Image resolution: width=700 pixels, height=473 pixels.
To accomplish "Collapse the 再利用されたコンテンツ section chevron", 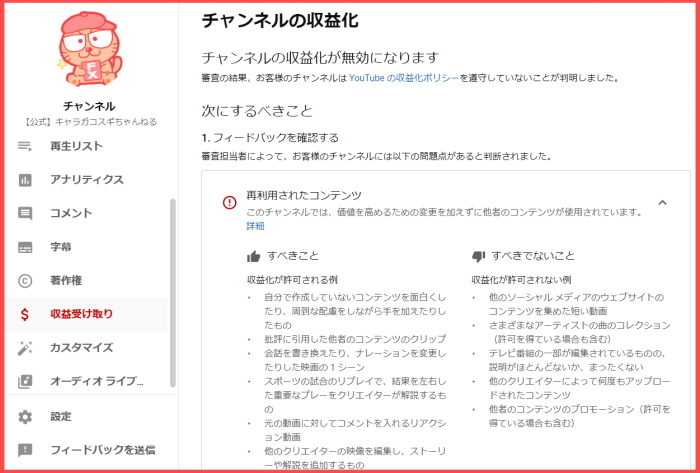I will coord(662,203).
